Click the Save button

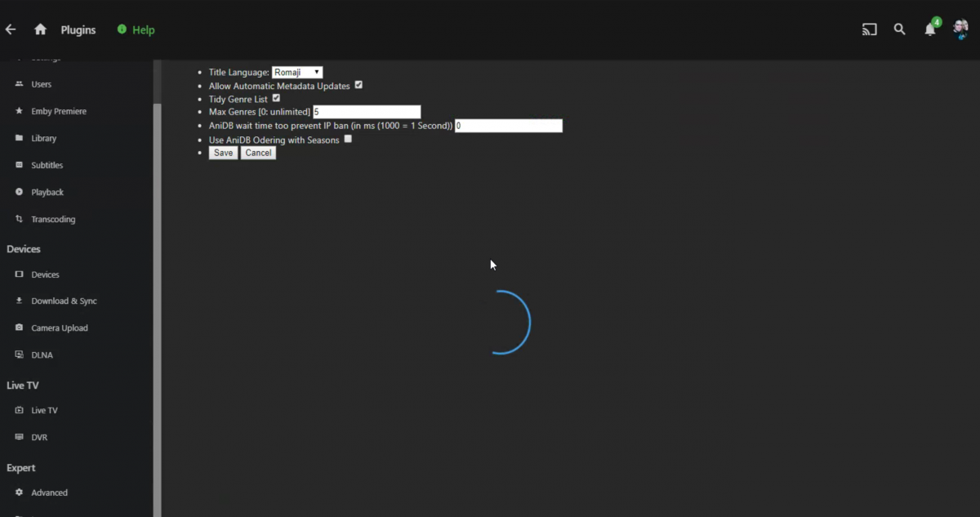tap(223, 153)
